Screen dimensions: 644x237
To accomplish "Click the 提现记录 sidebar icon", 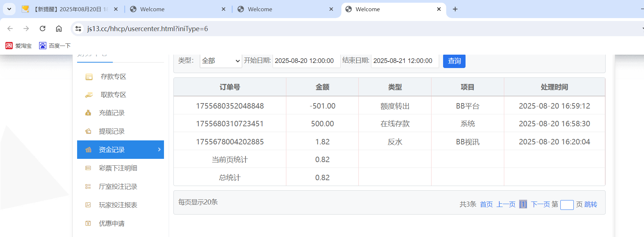I will [x=88, y=131].
